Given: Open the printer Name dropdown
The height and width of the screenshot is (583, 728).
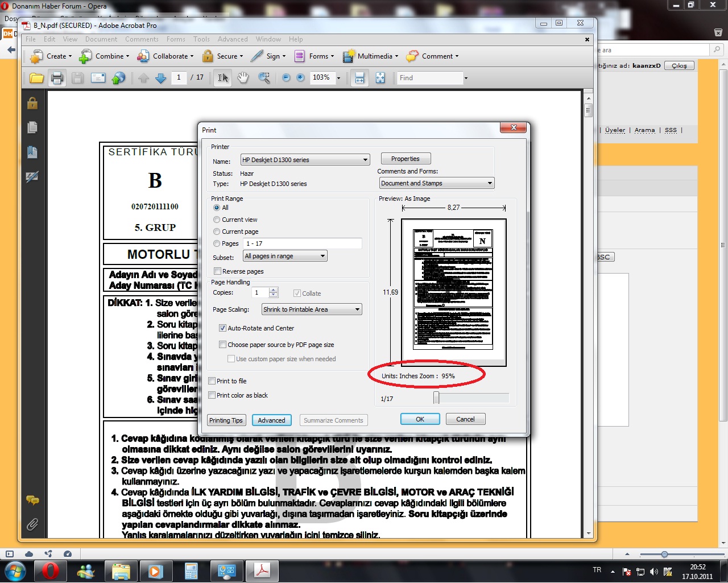Looking at the screenshot, I should [x=365, y=160].
